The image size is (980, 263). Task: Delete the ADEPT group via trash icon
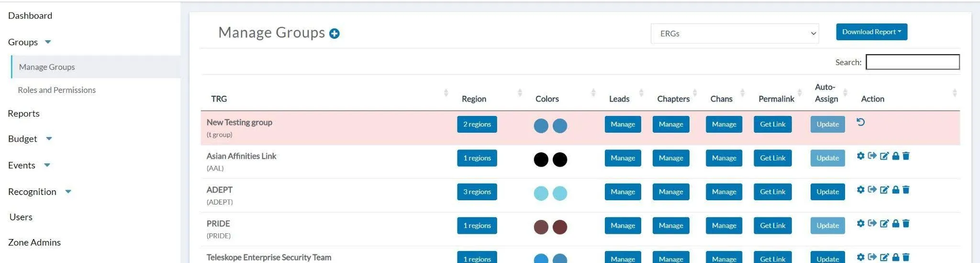coord(906,190)
